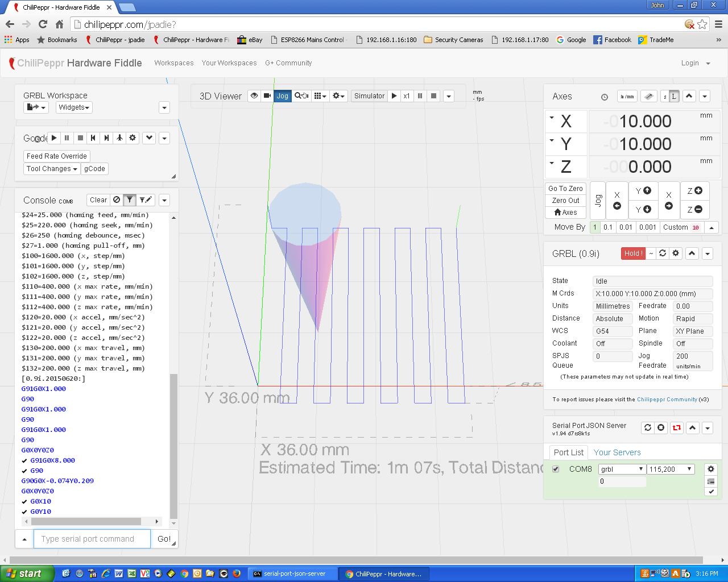This screenshot has width=728, height=582.
Task: Click the console block/ban icon
Action: (x=117, y=199)
